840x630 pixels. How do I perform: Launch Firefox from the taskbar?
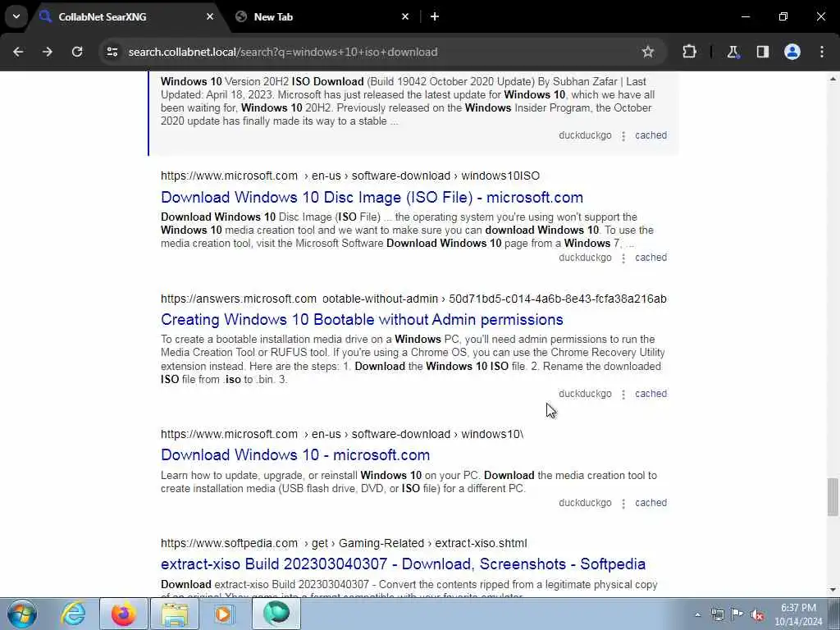(x=124, y=614)
